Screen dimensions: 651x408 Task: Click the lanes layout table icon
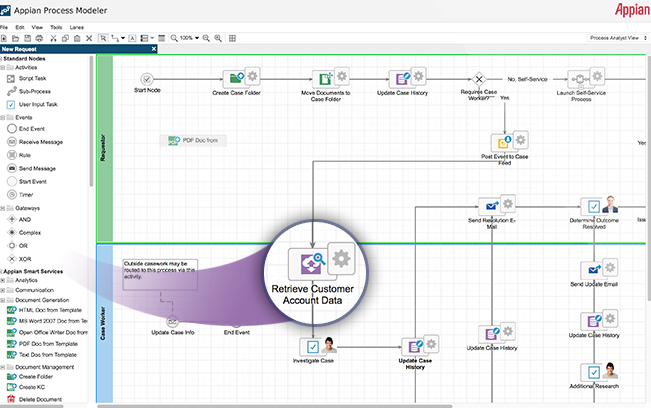162,38
